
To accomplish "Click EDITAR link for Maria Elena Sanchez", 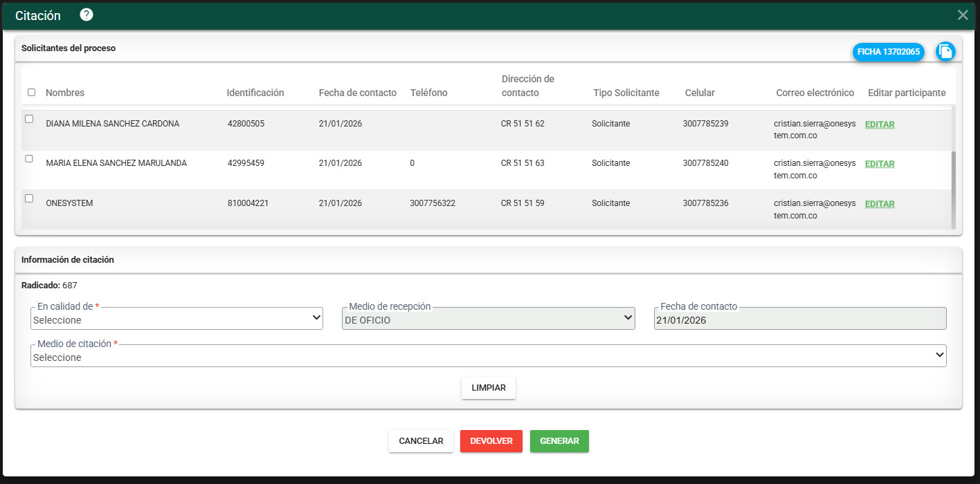I will click(x=880, y=164).
